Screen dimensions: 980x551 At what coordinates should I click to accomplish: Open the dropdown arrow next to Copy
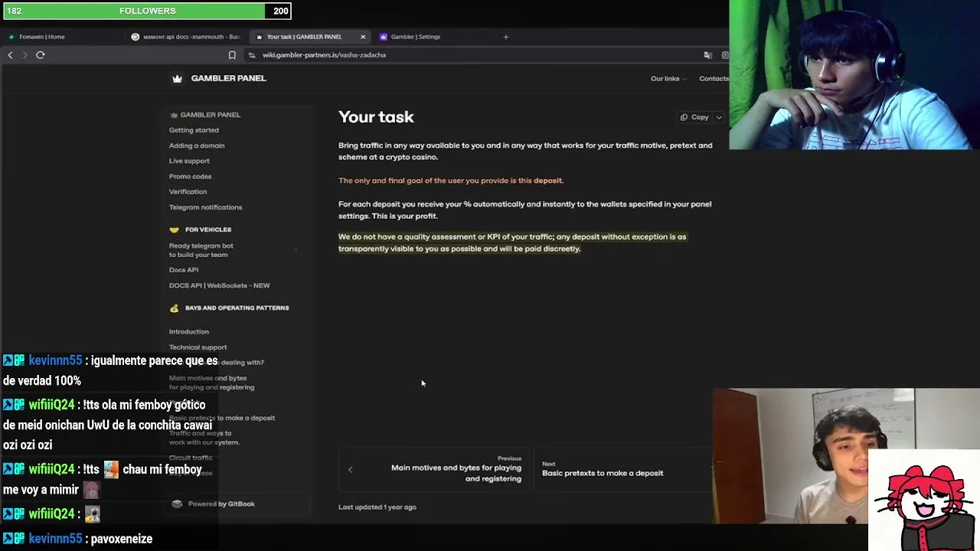click(719, 117)
